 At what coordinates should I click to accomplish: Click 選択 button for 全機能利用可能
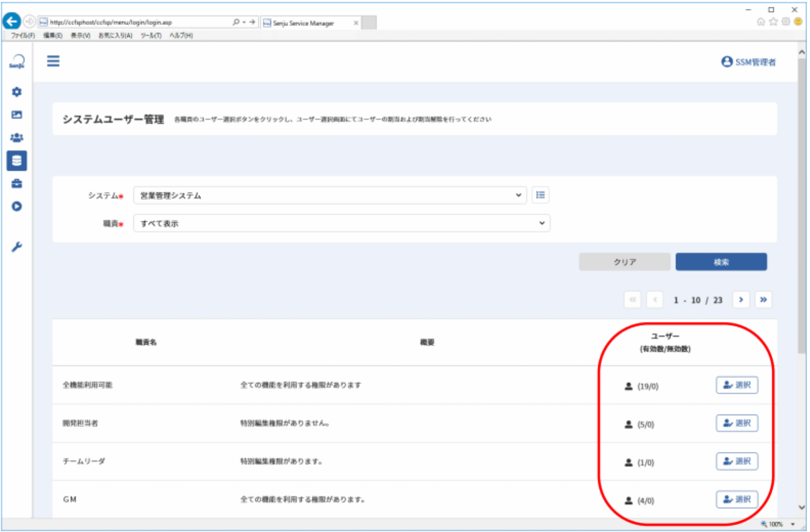click(737, 385)
